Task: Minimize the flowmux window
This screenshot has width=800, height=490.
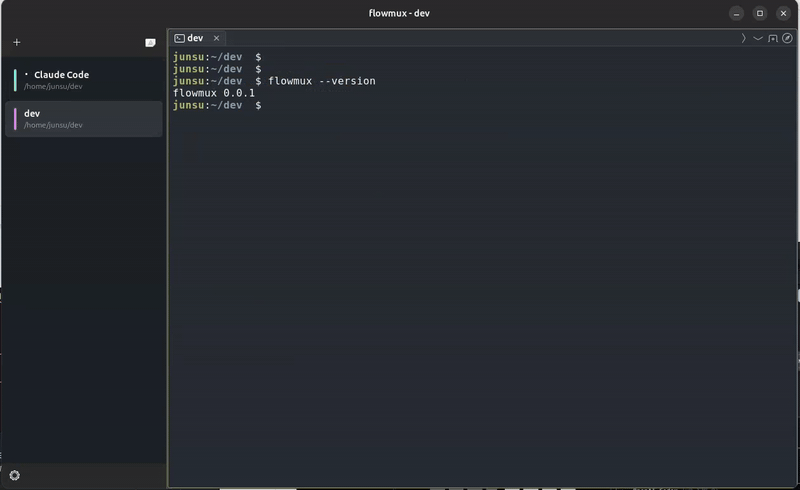Action: coord(736,13)
